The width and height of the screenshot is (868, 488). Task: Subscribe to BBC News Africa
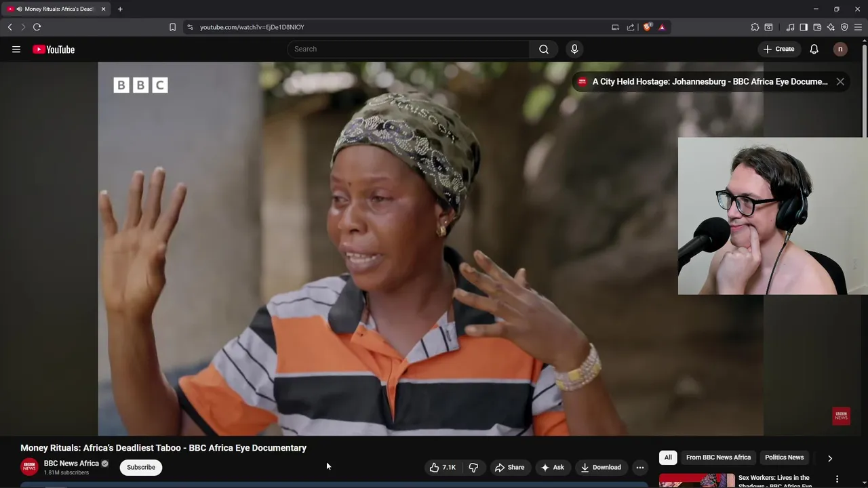pyautogui.click(x=141, y=467)
